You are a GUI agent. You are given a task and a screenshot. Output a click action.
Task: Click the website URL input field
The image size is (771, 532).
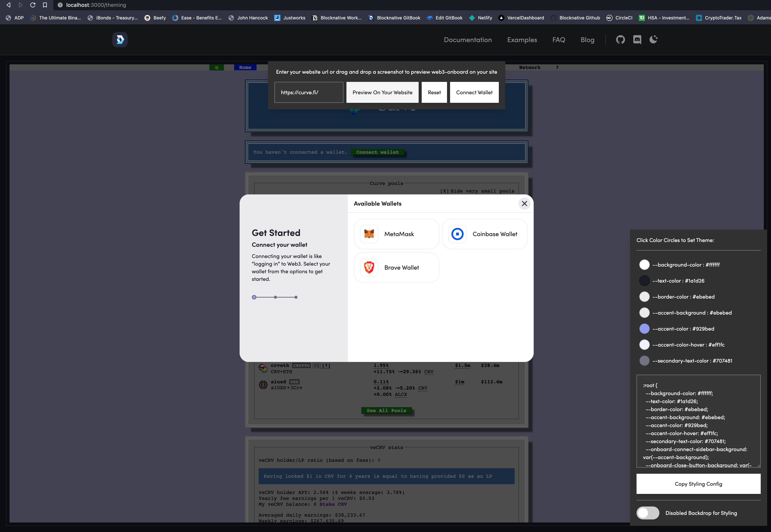(308, 92)
